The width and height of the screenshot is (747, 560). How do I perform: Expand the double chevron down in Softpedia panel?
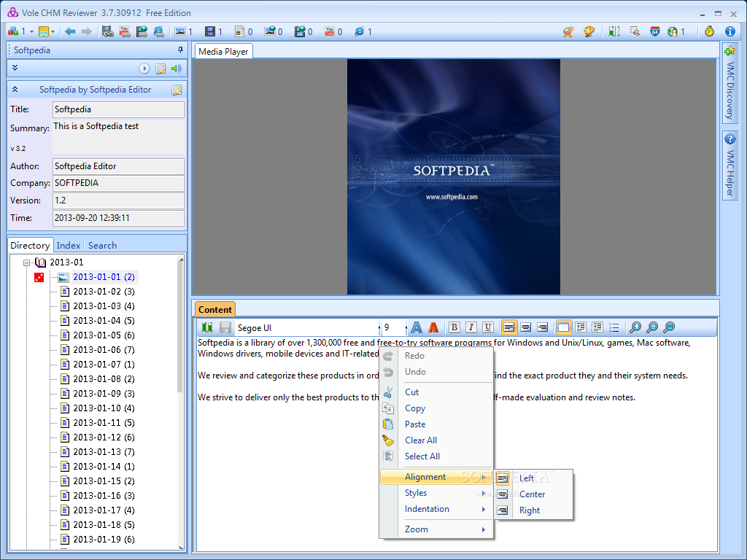click(x=15, y=68)
